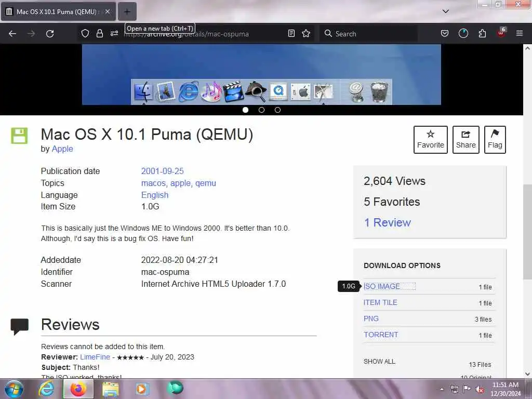Image resolution: width=532 pixels, height=399 pixels.
Task: Click the 5 Favorites text
Action: pos(392,202)
